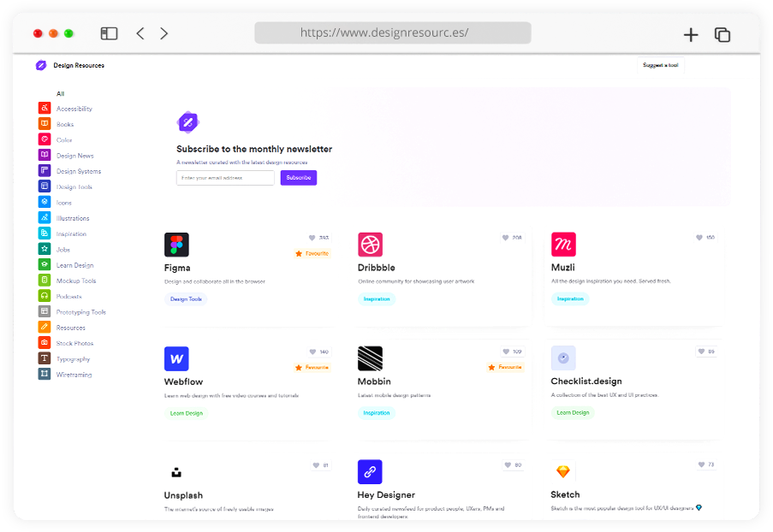The height and width of the screenshot is (532, 773).
Task: Like Figma with the heart button
Action: pos(318,238)
